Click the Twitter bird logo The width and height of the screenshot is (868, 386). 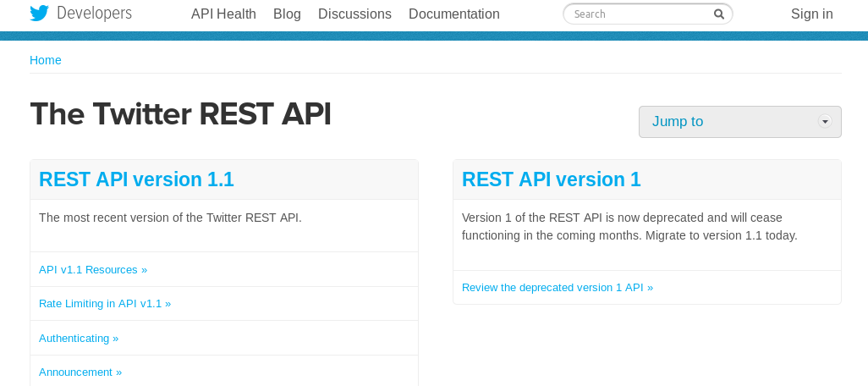[39, 14]
